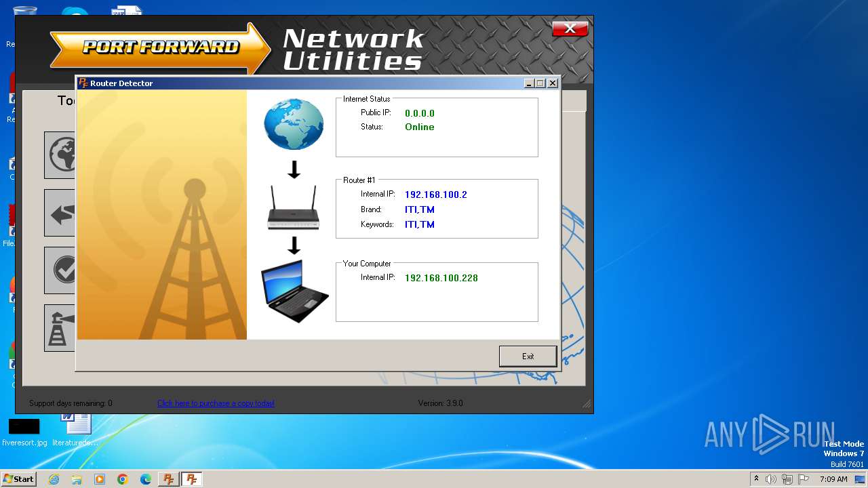
Task: Click the volume speaker tray icon
Action: point(771,479)
